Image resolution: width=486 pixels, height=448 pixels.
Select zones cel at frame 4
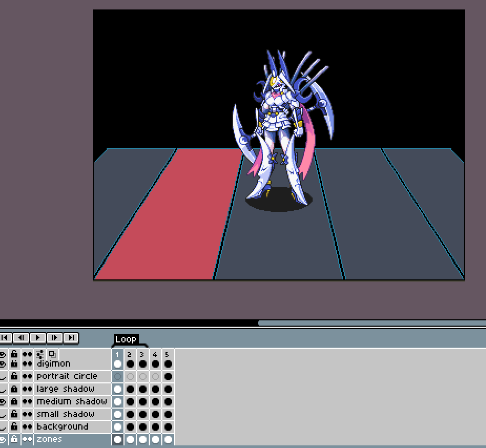coord(156,439)
